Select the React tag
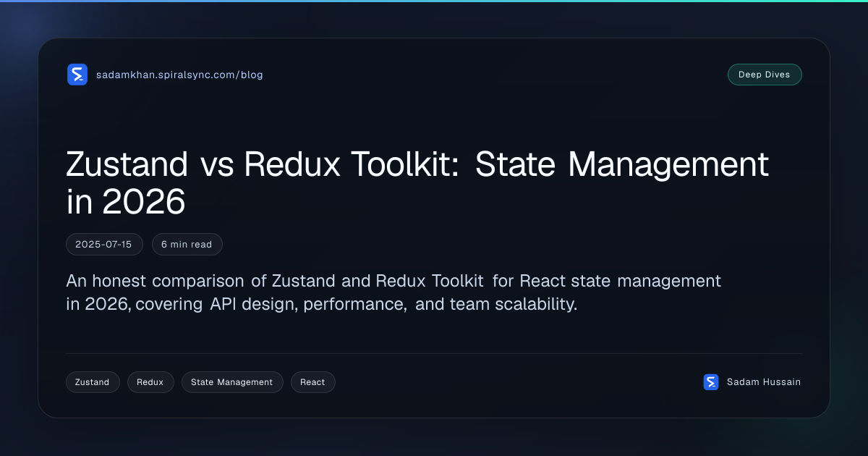Screen dimensions: 868x456 (x=312, y=382)
